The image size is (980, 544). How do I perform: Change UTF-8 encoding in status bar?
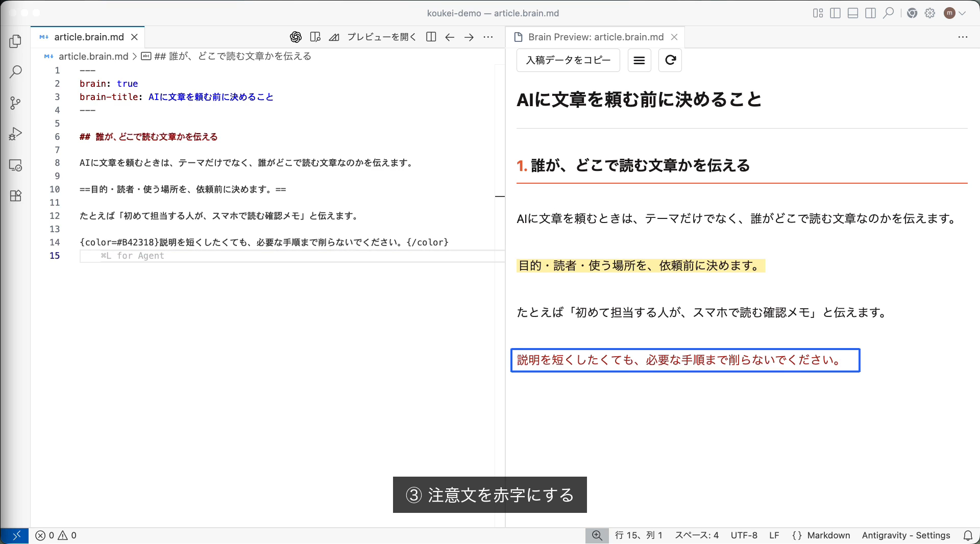tap(744, 535)
